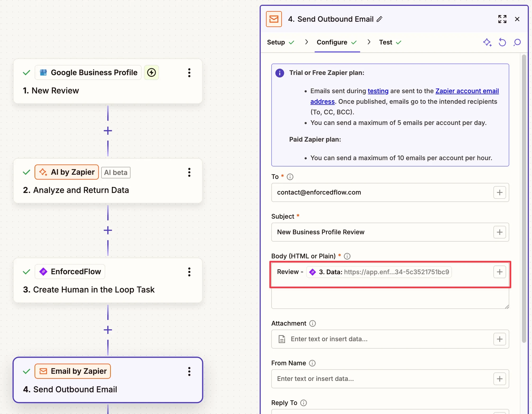This screenshot has width=532, height=414.
Task: Click the search magnifier icon in panel
Action: (x=517, y=42)
